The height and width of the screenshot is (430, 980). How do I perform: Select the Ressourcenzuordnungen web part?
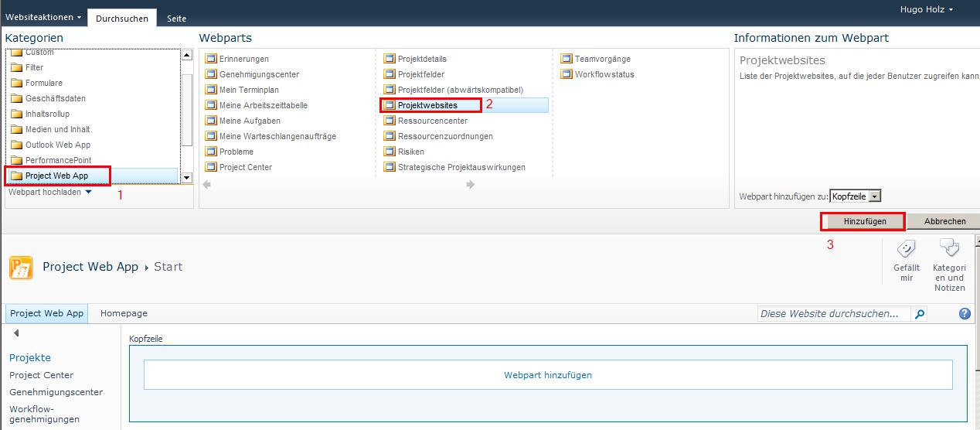click(438, 136)
